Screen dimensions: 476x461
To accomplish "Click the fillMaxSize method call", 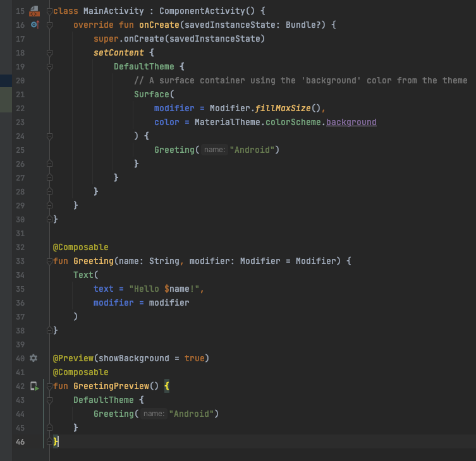I will tap(283, 108).
